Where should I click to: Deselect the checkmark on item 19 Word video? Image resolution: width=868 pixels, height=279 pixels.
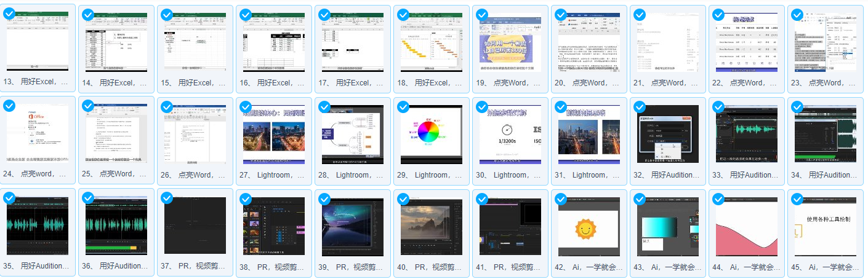point(482,14)
